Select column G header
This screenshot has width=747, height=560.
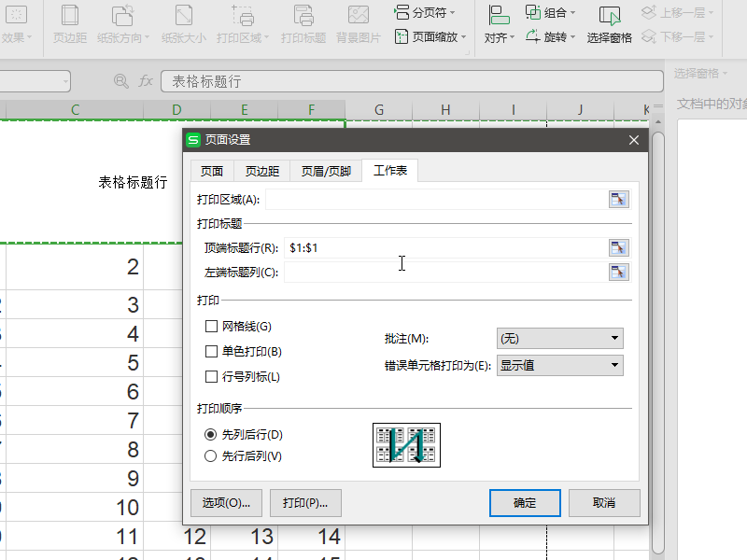tap(379, 110)
